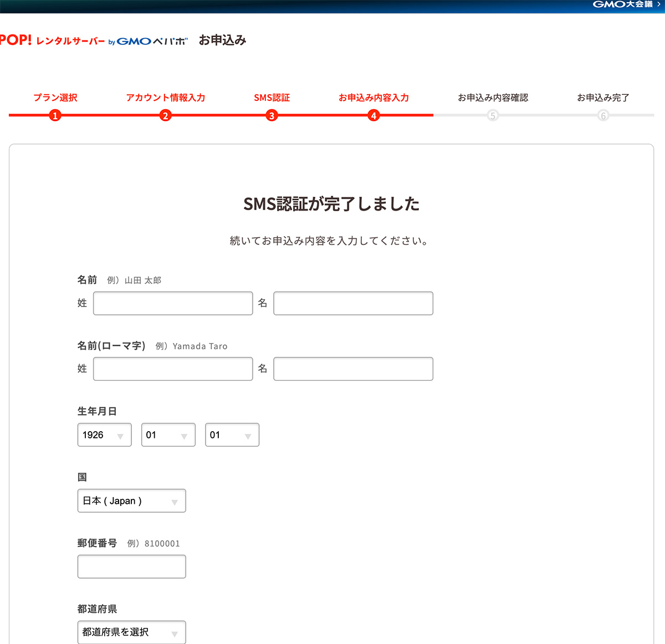
Task: Open the birth year dropdown showing 1926
Action: coord(104,435)
